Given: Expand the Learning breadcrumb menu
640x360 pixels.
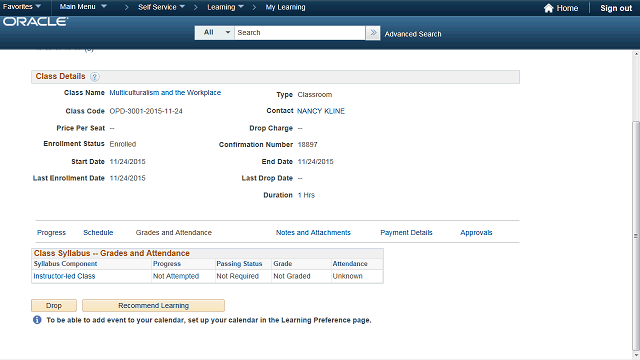Looking at the screenshot, I should [225, 7].
